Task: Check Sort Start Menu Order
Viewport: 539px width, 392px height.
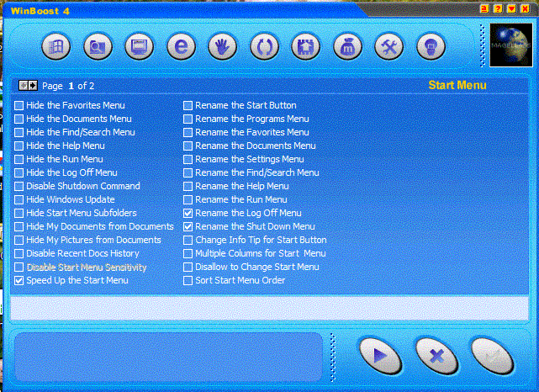Action: pos(188,281)
